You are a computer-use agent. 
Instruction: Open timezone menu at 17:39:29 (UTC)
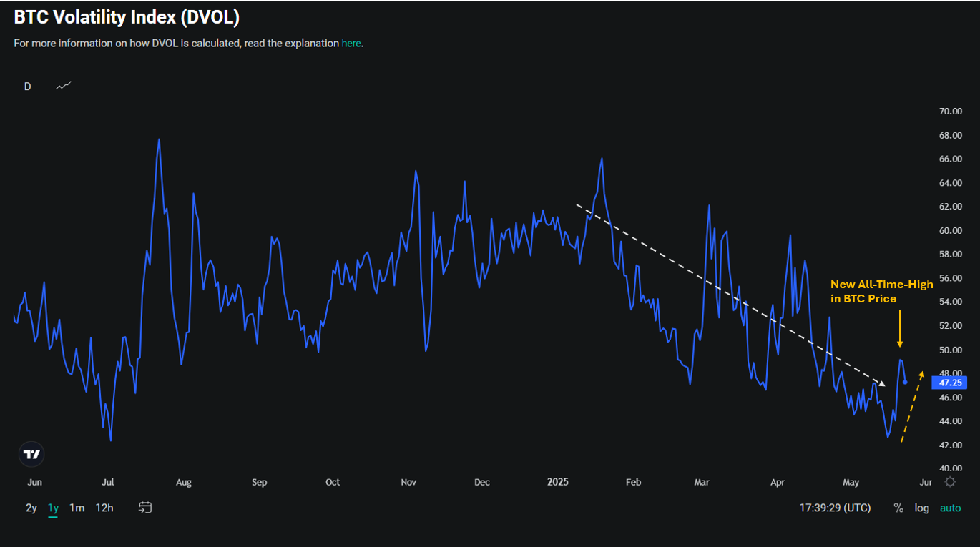836,508
